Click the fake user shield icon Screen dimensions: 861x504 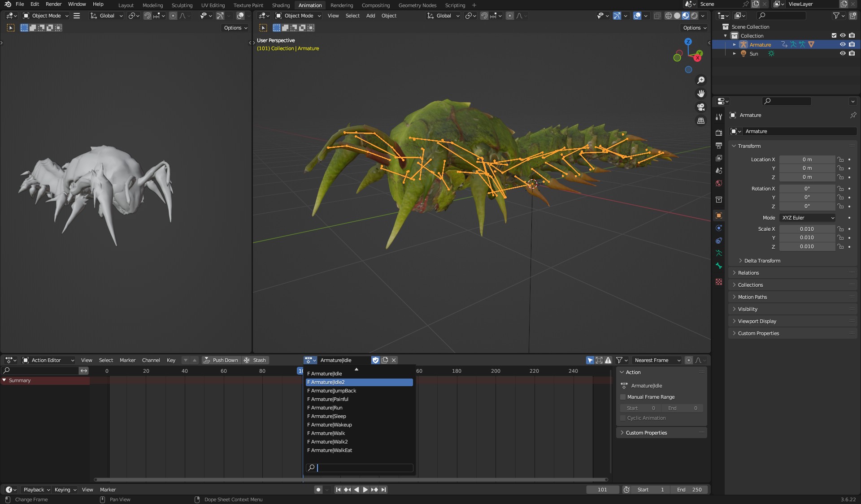coord(376,360)
